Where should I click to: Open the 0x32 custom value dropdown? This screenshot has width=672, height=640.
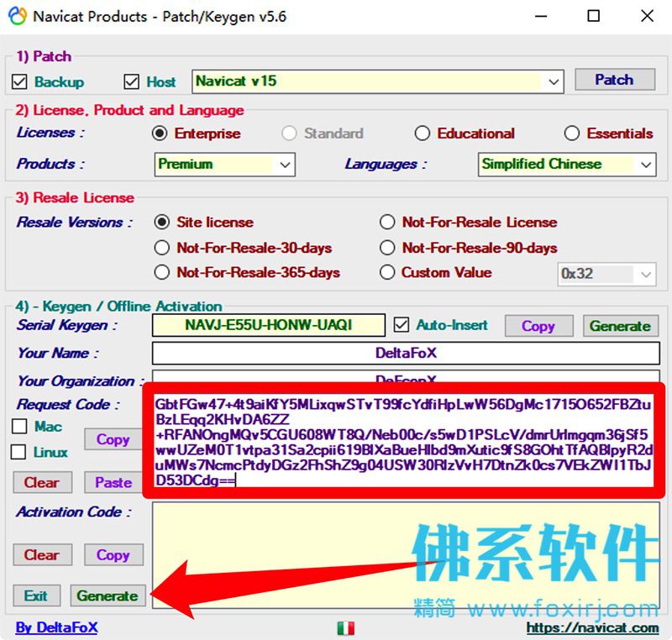click(x=606, y=274)
